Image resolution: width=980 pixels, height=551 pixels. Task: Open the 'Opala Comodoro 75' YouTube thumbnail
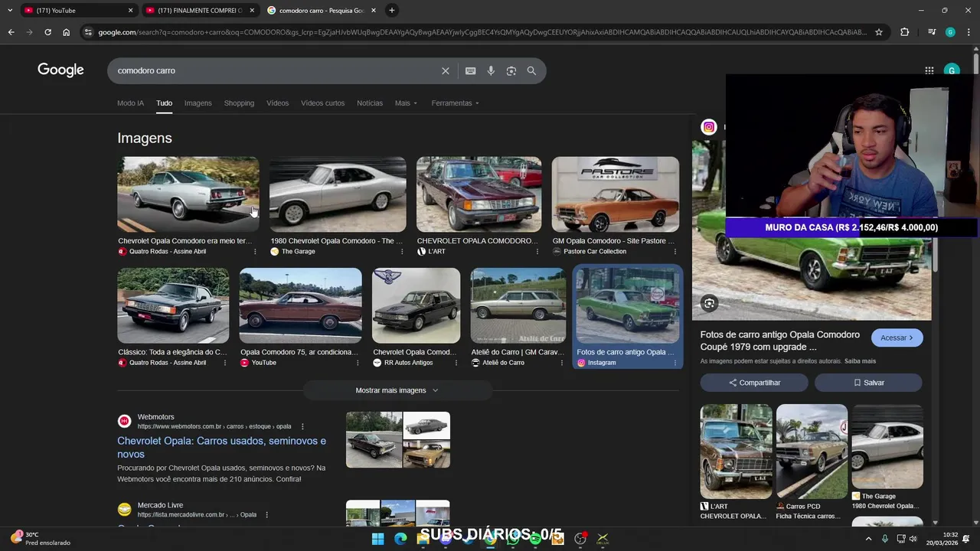tap(301, 305)
